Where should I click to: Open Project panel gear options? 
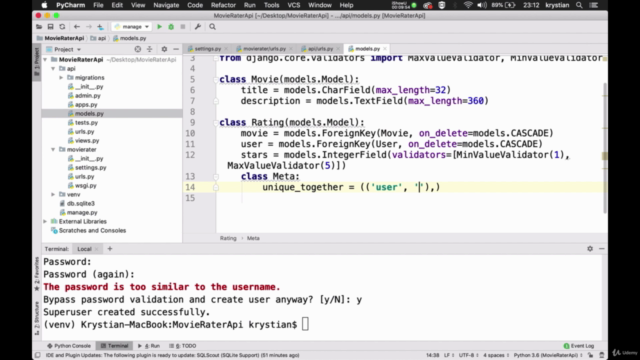(164, 49)
